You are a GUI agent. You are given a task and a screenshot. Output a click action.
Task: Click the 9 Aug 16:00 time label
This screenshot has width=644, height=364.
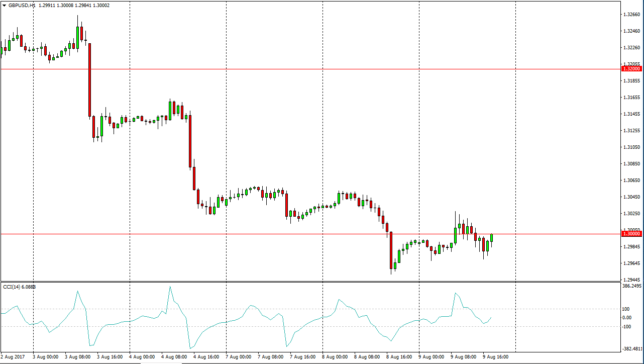[495, 357]
